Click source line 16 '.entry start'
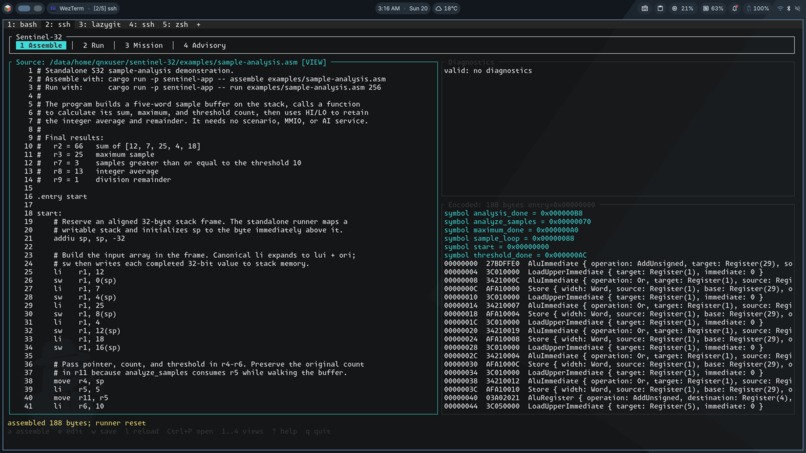The height and width of the screenshot is (453, 806). pos(62,196)
